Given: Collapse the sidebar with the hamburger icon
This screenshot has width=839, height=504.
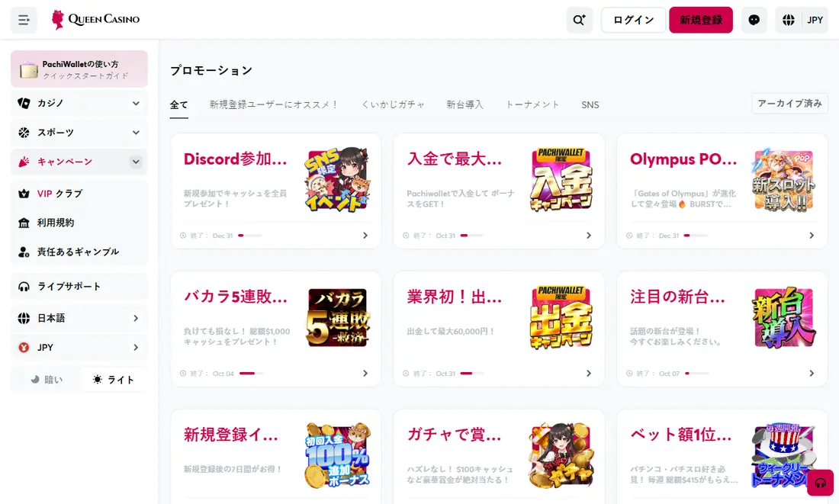Looking at the screenshot, I should pos(24,20).
